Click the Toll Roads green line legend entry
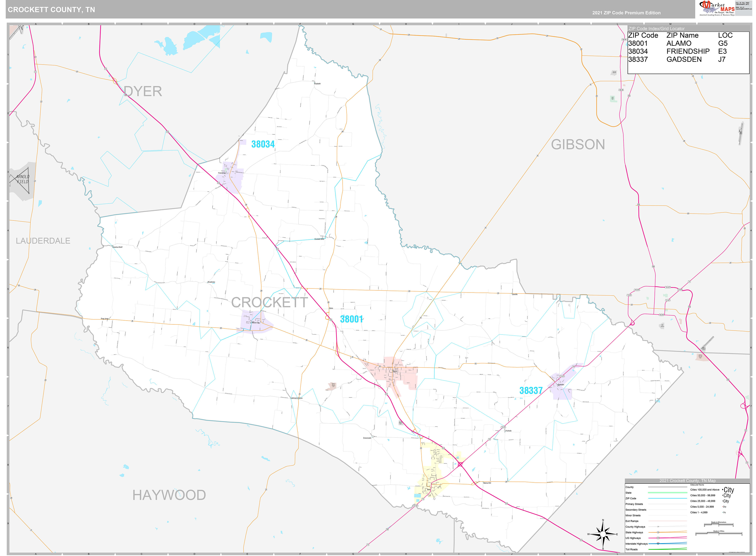Screen dimensions: 756x556 coord(667,549)
